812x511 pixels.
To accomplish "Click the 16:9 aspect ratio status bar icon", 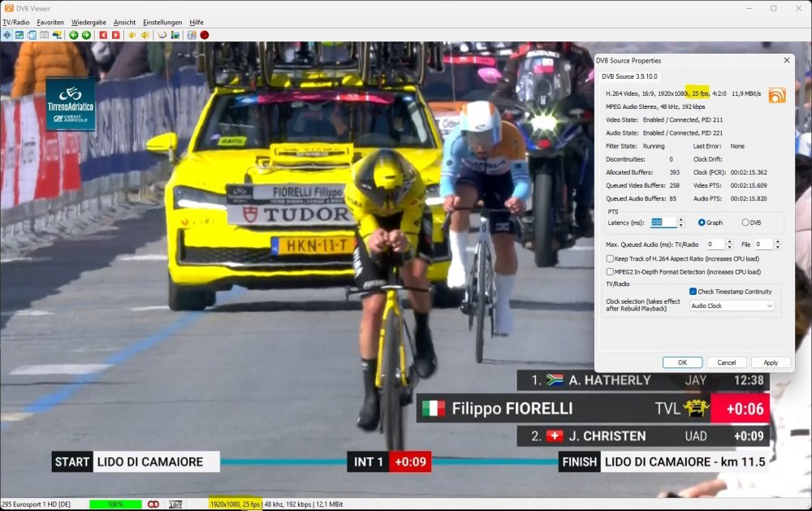I will click(175, 505).
